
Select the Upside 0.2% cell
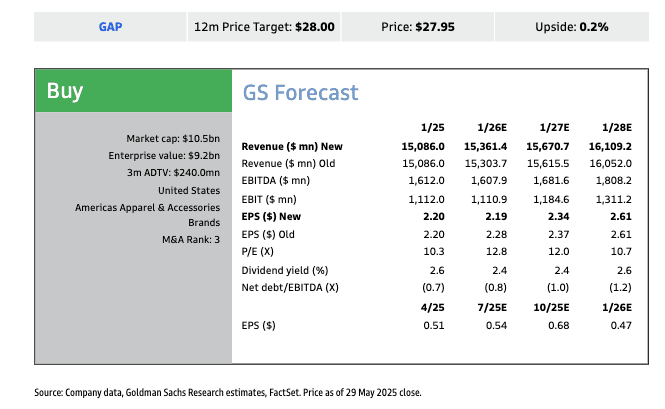(572, 26)
